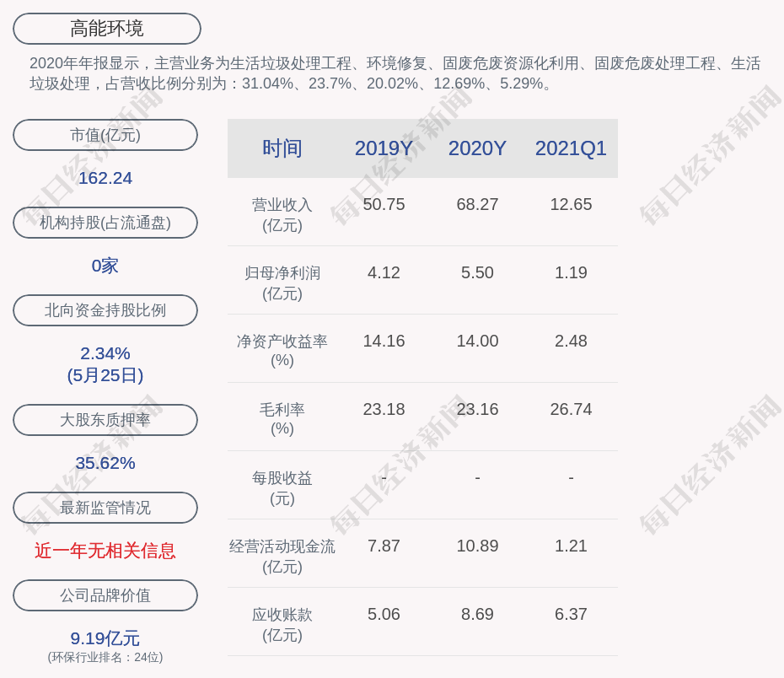Viewport: 784px width, 678px height.
Task: Select the market value 162.24
Action: tap(105, 178)
